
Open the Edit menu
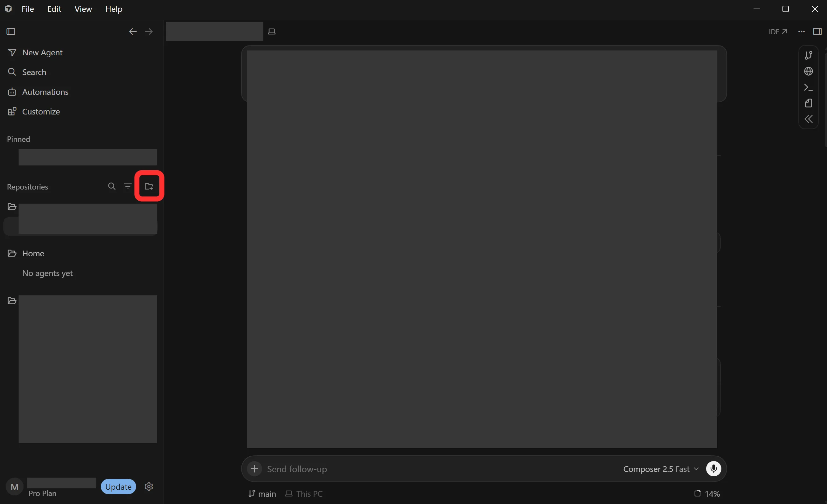click(x=54, y=9)
